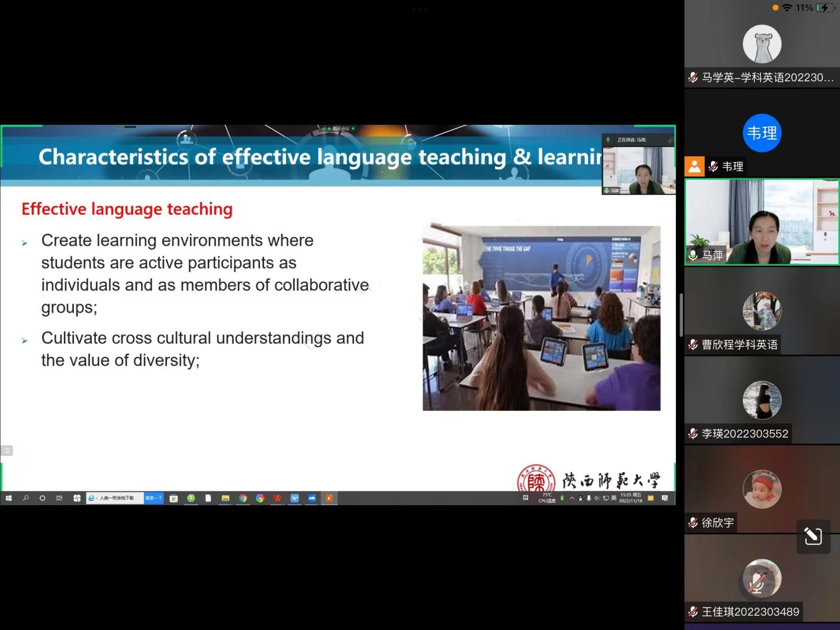Open File Explorer folder icon in taskbar
840x630 pixels.
coord(225,498)
